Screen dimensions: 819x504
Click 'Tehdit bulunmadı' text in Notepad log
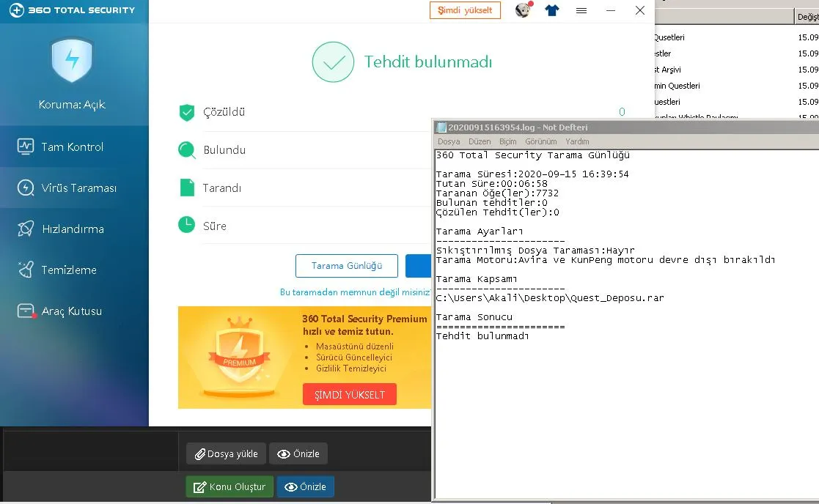pos(482,336)
